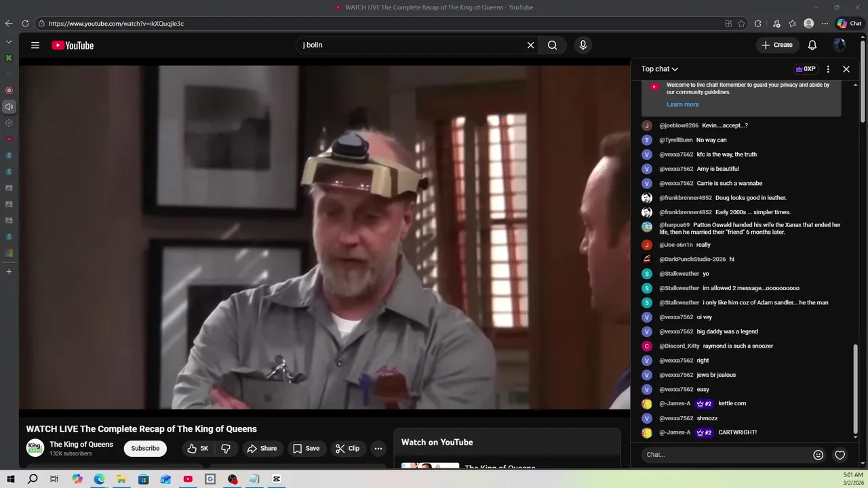Clear the search box with the X
The image size is (868, 488).
coord(530,45)
